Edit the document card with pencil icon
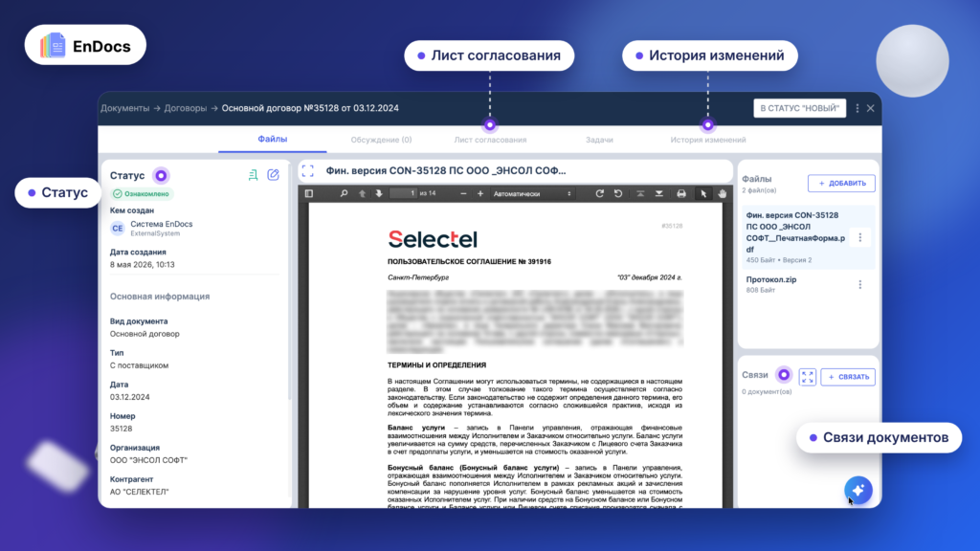 (273, 175)
